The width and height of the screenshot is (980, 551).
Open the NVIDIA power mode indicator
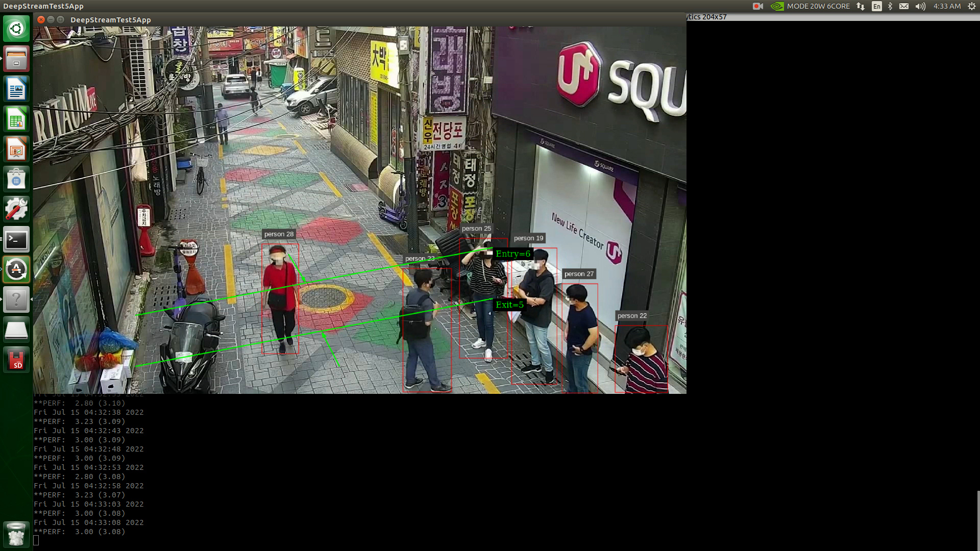coord(777,6)
